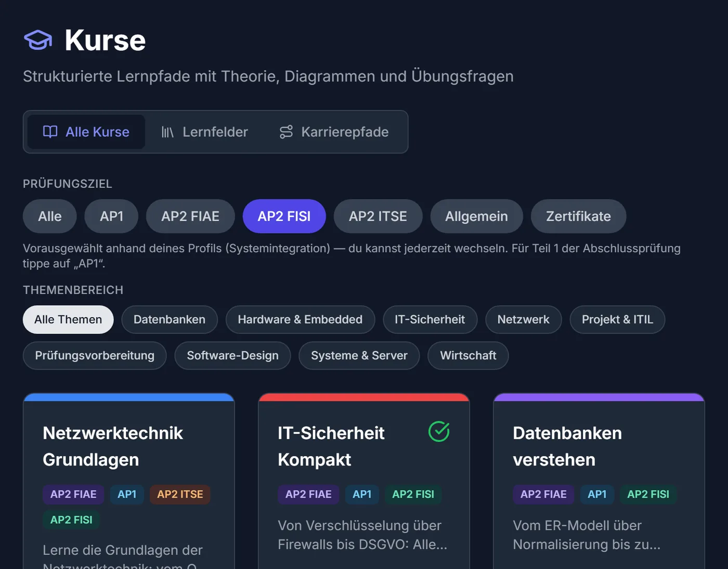
Task: Filter topics by Datenbanken
Action: tap(170, 319)
